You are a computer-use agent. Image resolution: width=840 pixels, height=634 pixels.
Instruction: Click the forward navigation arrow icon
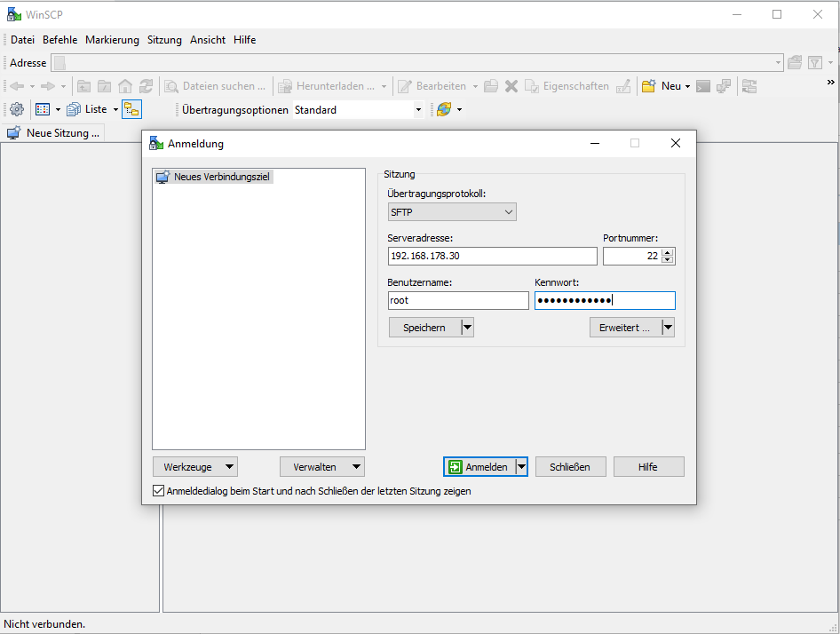coord(48,86)
